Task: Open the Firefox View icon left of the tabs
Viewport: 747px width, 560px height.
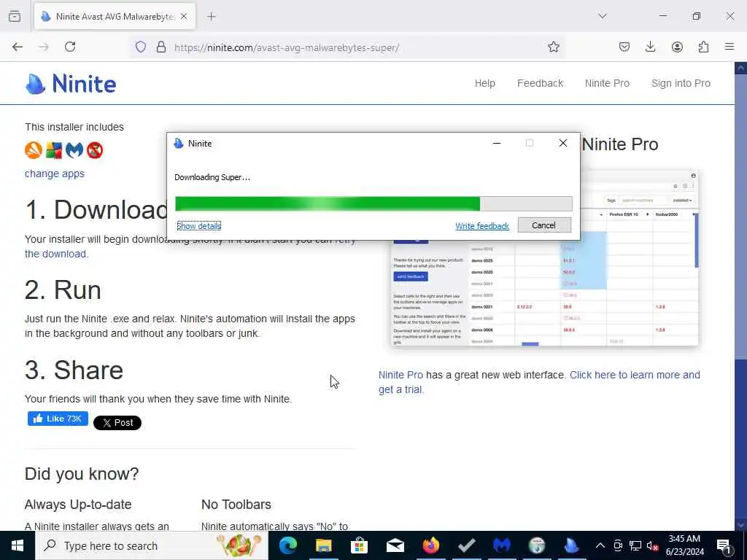Action: 15,16
